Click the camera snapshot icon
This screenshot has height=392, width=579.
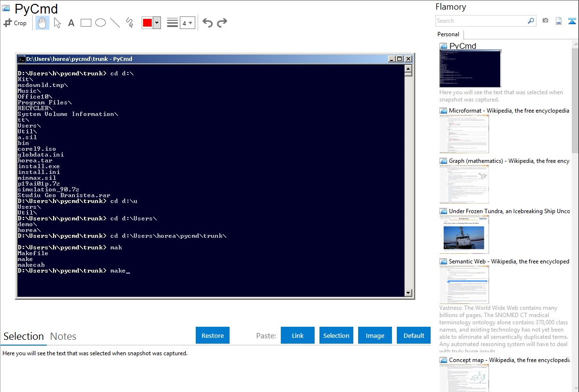545,21
